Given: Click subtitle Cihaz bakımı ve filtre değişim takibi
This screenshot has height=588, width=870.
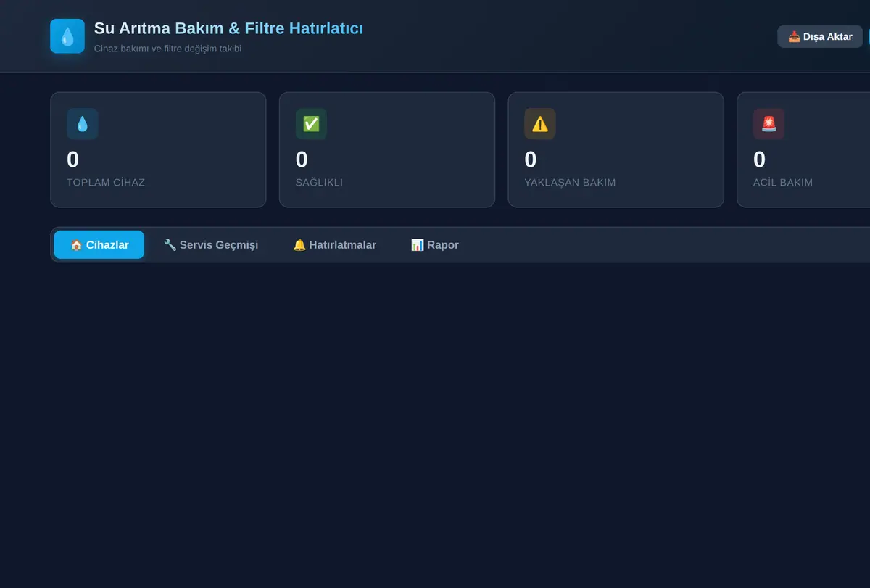Looking at the screenshot, I should (x=167, y=49).
